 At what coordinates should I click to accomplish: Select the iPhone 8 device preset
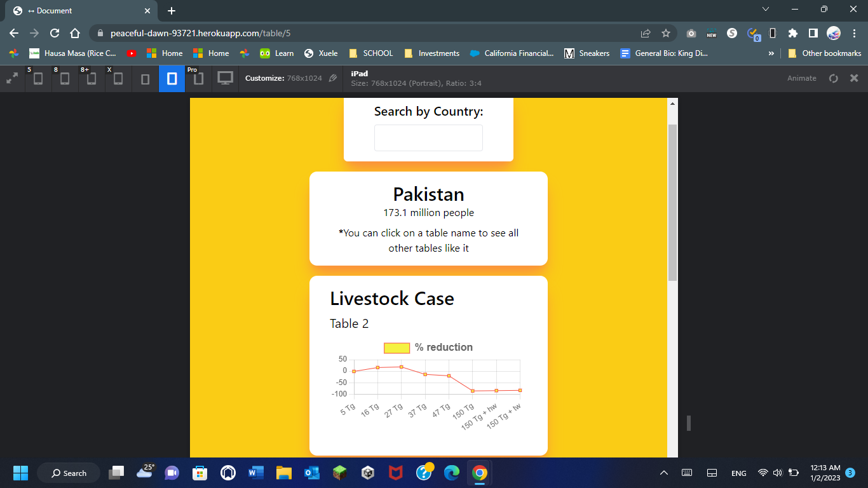click(65, 78)
